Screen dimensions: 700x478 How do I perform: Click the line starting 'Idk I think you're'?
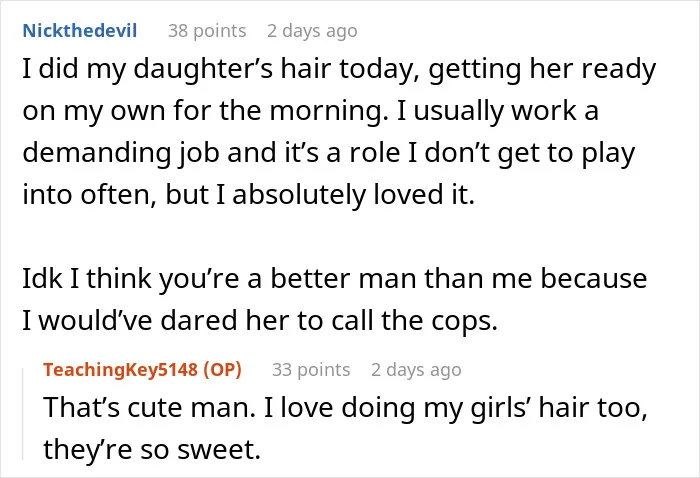click(x=335, y=278)
